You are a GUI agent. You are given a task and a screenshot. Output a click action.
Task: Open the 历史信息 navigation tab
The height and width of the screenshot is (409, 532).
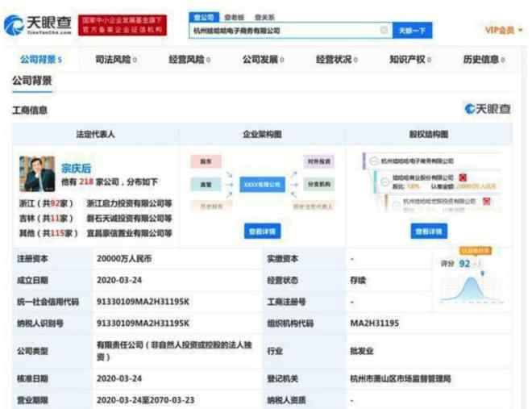point(484,60)
